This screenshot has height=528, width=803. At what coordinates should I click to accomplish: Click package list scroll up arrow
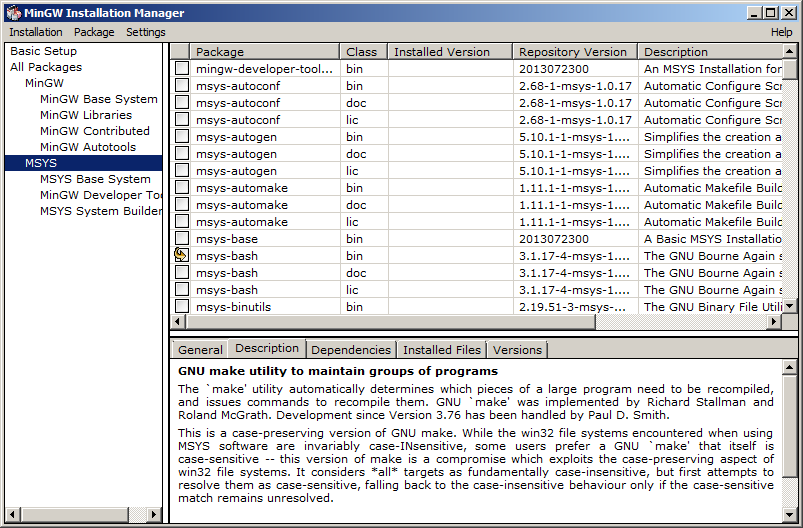[789, 52]
